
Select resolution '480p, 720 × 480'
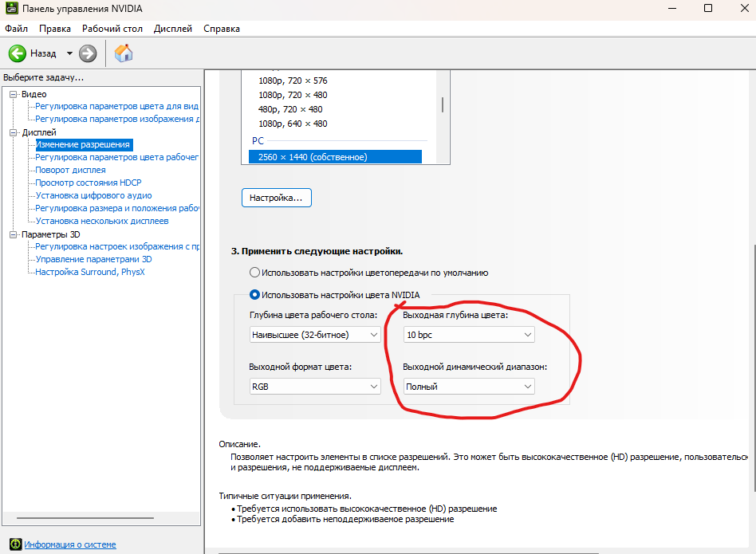pyautogui.click(x=290, y=109)
